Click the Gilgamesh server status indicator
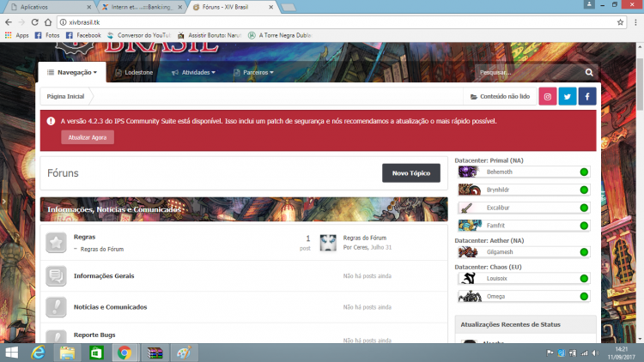This screenshot has height=362, width=644. coord(584,251)
